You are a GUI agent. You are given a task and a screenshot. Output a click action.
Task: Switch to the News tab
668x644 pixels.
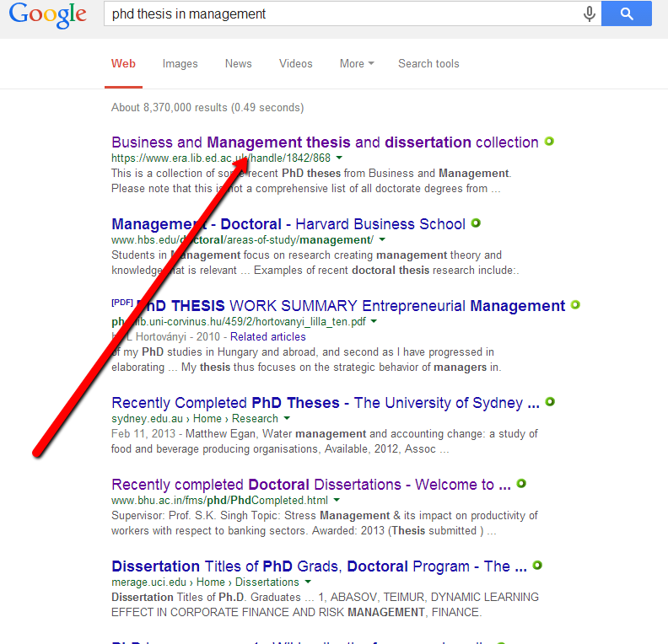238,64
